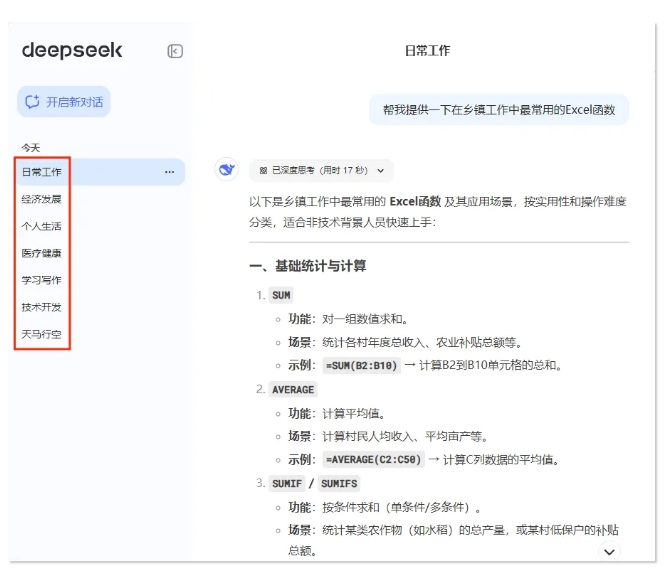This screenshot has width=666, height=573.
Task: Click the user message about Excel函数
Action: (499, 110)
